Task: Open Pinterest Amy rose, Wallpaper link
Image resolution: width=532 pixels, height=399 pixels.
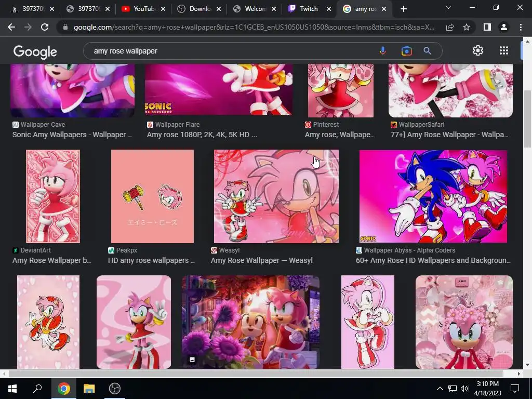Action: [x=340, y=135]
